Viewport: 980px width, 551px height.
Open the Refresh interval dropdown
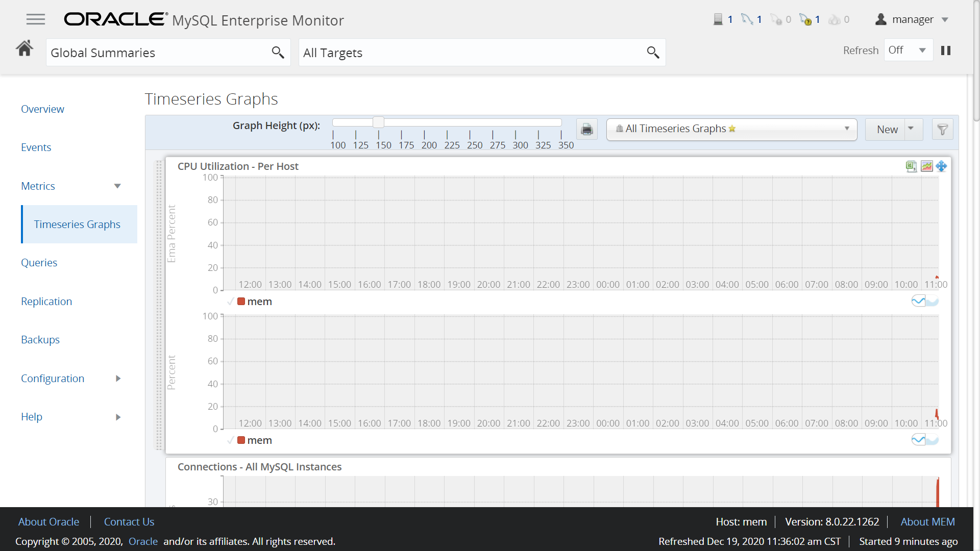[x=909, y=51]
